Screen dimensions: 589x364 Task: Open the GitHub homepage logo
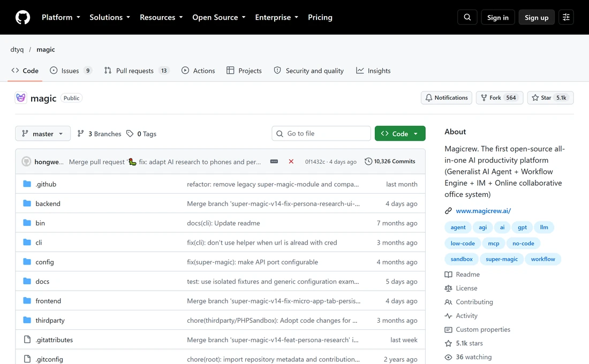pos(22,17)
